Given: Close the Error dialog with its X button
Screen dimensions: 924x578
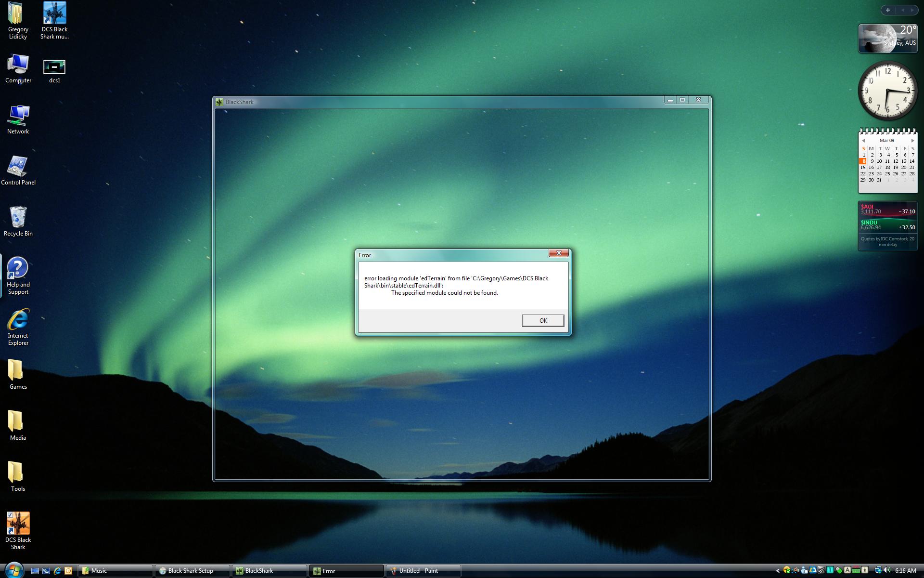Looking at the screenshot, I should pyautogui.click(x=558, y=253).
